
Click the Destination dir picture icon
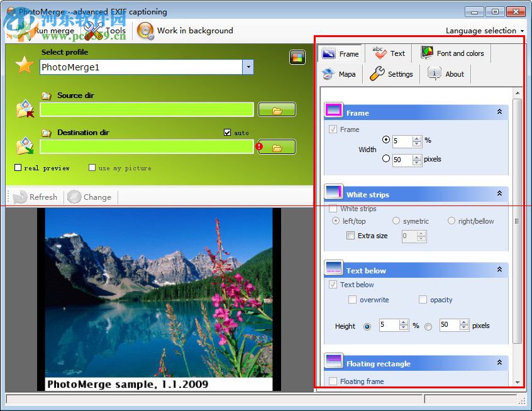pyautogui.click(x=25, y=146)
